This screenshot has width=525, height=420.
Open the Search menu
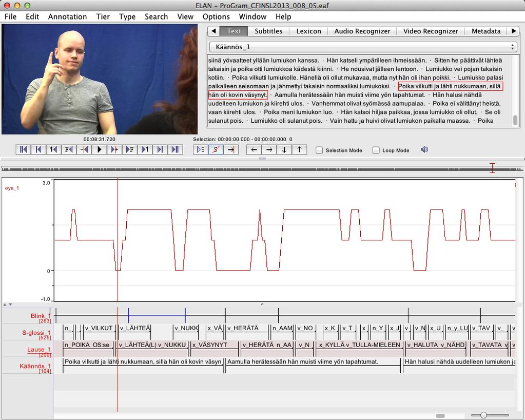tap(156, 17)
